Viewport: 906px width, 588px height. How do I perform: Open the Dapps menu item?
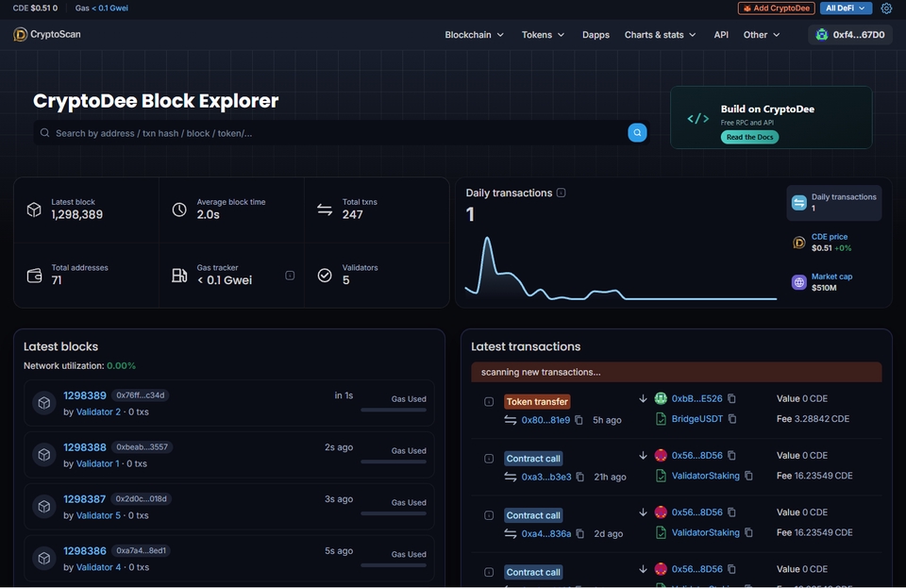pyautogui.click(x=596, y=35)
